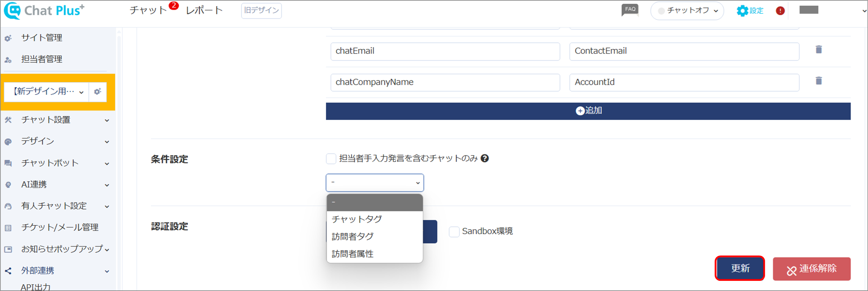The width and height of the screenshot is (868, 291).
Task: Open サイト管理 in the sidebar
Action: [42, 38]
